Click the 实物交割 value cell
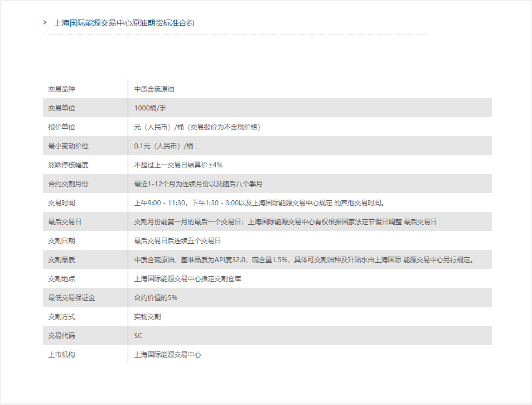Image resolution: width=532 pixels, height=405 pixels. (x=146, y=316)
